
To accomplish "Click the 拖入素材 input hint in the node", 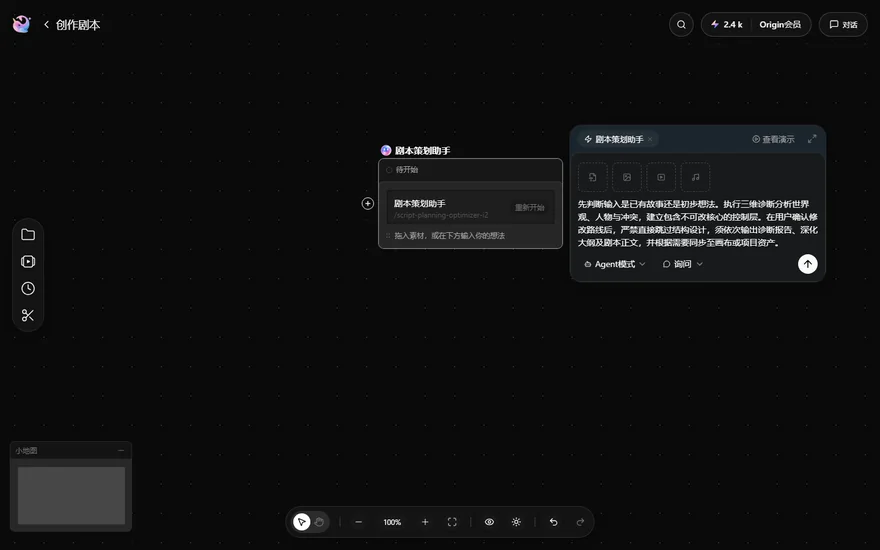I will coord(449,236).
